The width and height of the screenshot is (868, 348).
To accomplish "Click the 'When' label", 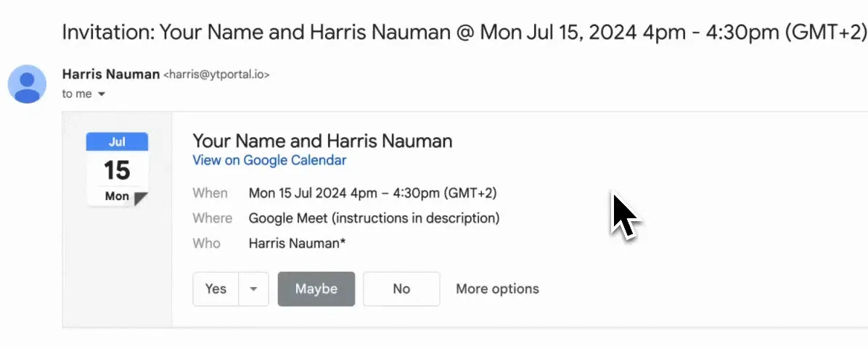I will pos(210,193).
